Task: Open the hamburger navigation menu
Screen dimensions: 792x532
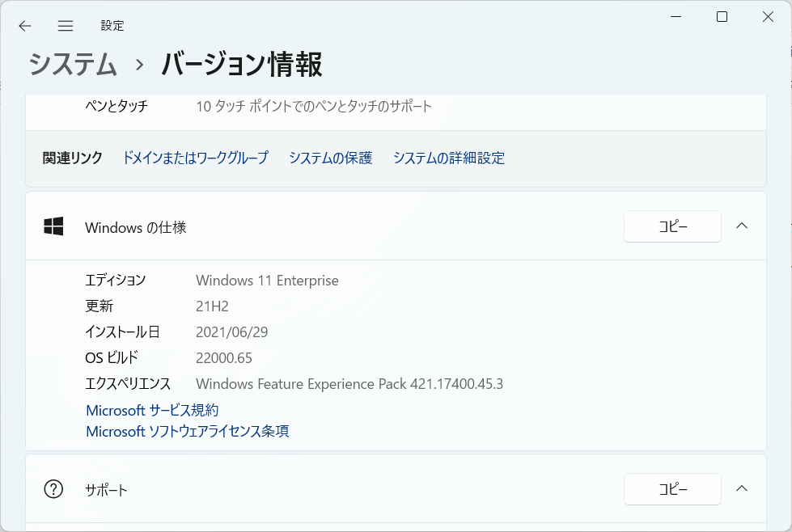Action: click(66, 26)
